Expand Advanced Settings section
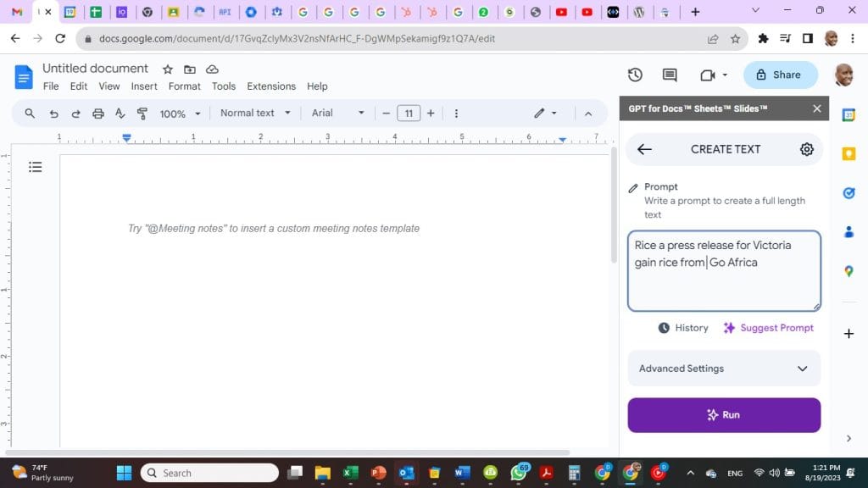The height and width of the screenshot is (488, 868). coord(724,369)
